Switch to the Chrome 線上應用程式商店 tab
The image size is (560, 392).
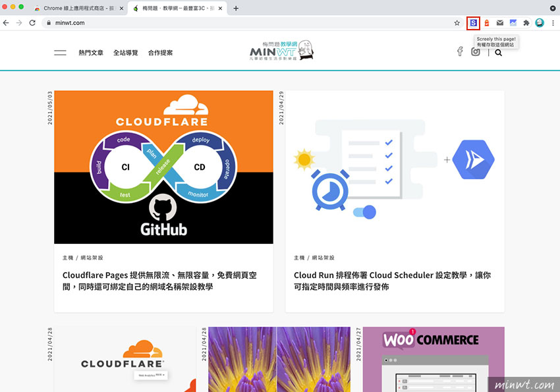[78, 8]
